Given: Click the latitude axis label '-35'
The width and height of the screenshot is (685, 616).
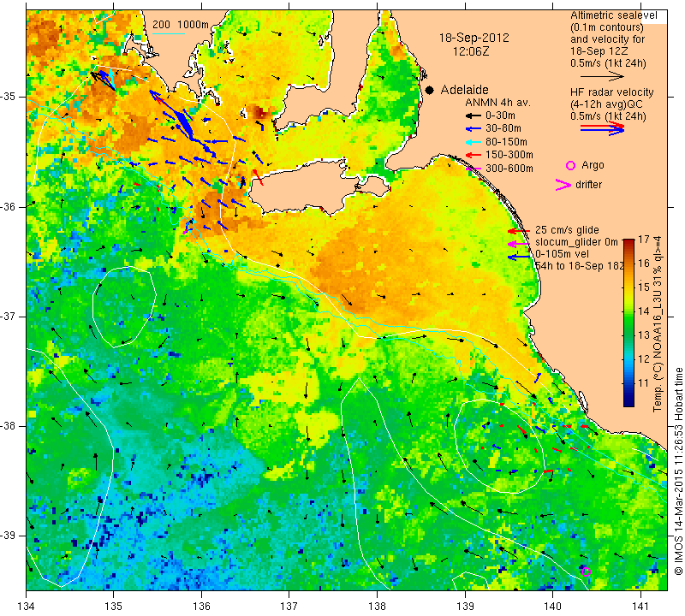Looking at the screenshot, I should (9, 97).
